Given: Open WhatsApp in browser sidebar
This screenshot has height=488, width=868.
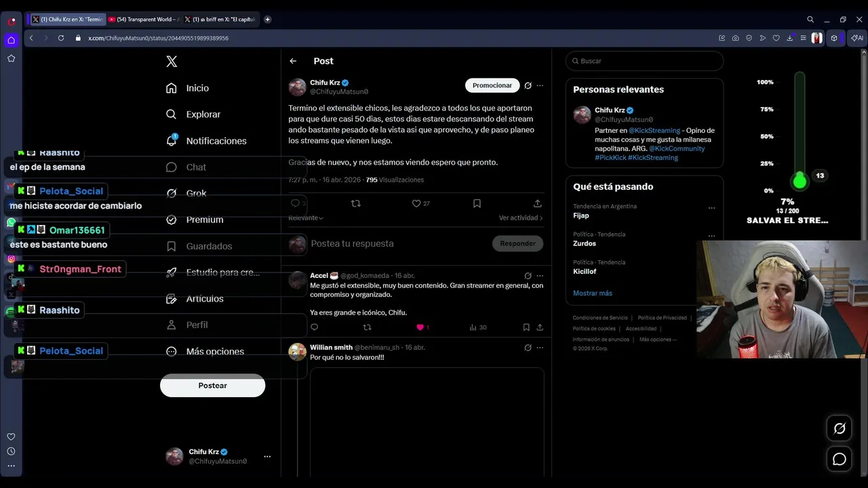Looking at the screenshot, I should 11,222.
